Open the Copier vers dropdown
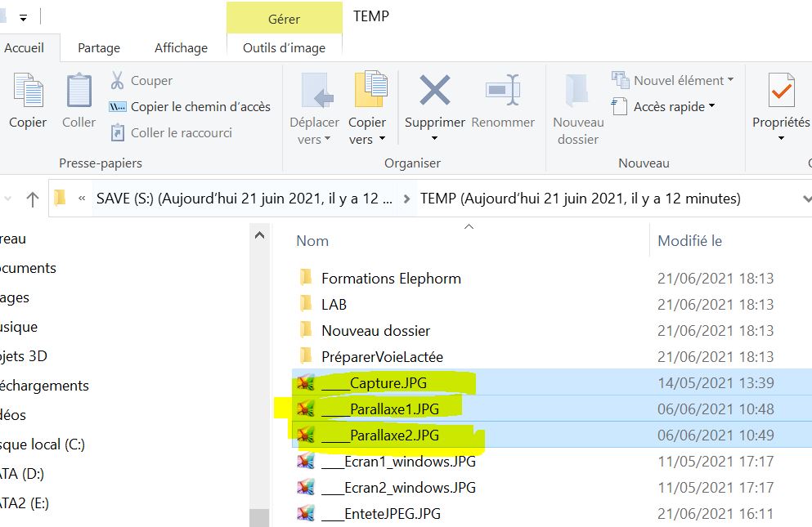The width and height of the screenshot is (812, 527). [x=366, y=131]
